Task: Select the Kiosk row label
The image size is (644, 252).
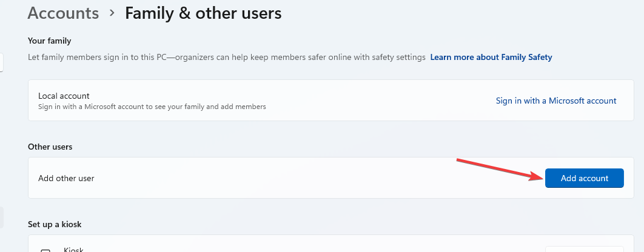Action: click(73, 249)
